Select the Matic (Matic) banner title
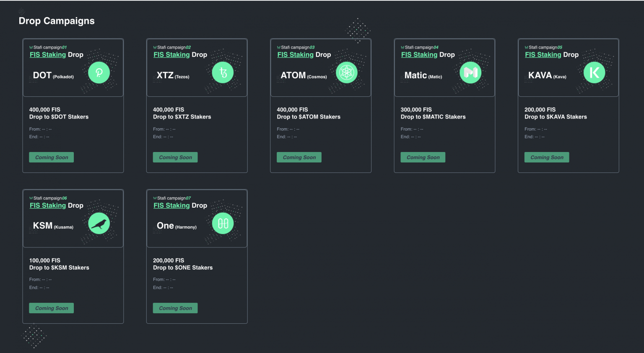644x353 pixels. click(x=423, y=75)
